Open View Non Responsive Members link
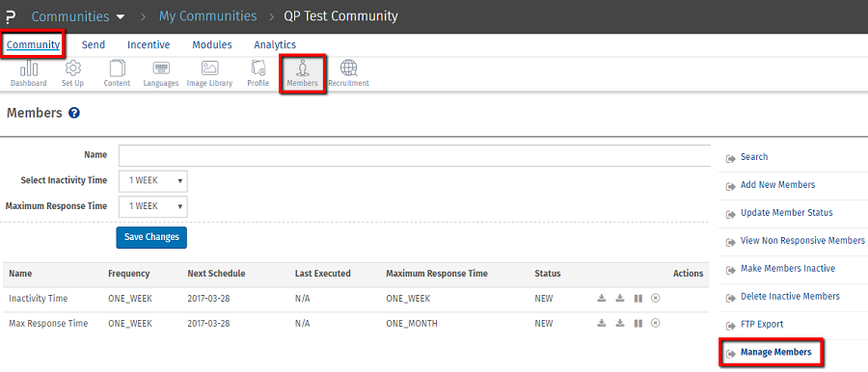 click(802, 241)
